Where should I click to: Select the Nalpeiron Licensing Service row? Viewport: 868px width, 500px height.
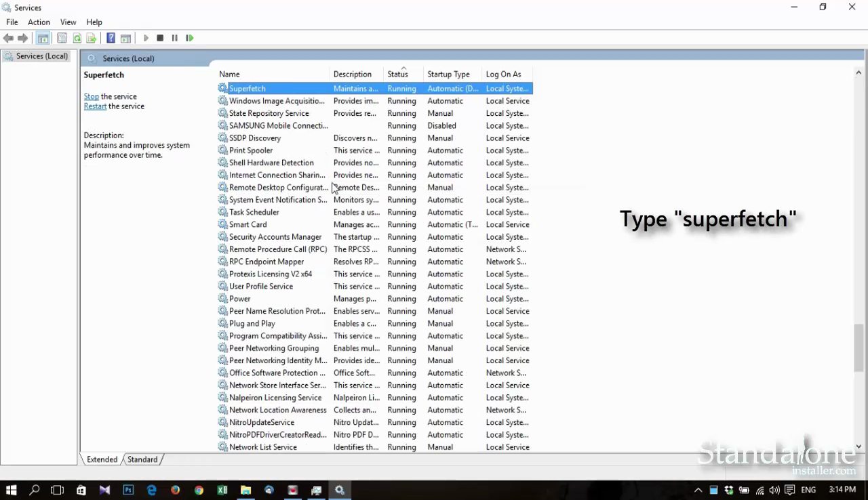[375, 398]
